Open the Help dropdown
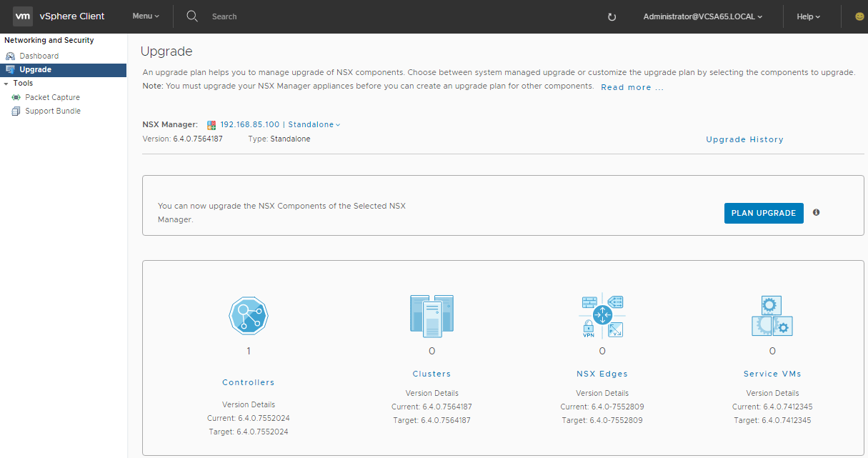 809,16
